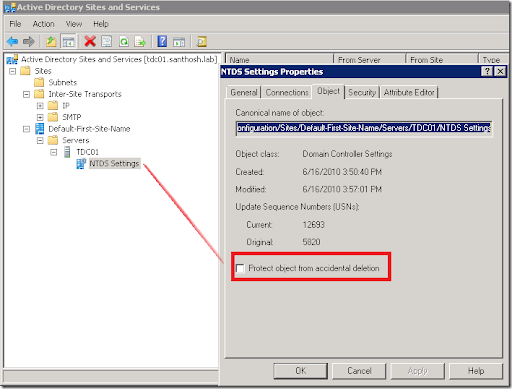The height and width of the screenshot is (389, 512).
Task: Click the Active Directory Sites and Services root icon
Action: pos(12,59)
